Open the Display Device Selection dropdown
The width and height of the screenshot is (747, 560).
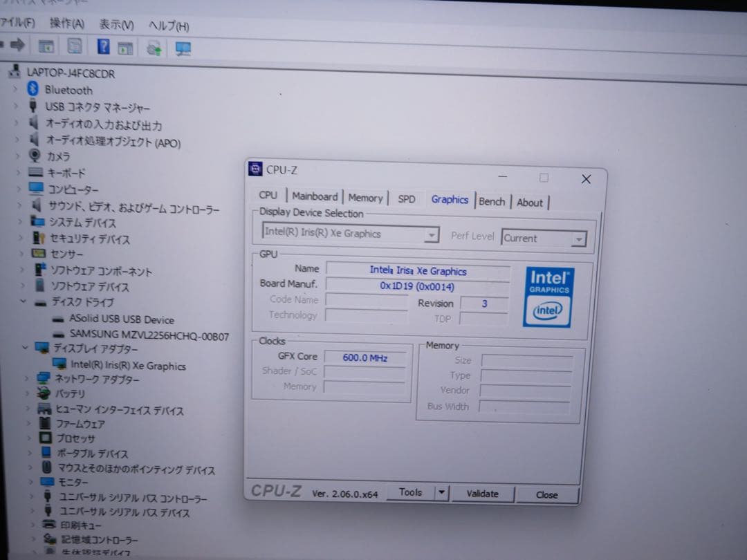click(x=432, y=235)
